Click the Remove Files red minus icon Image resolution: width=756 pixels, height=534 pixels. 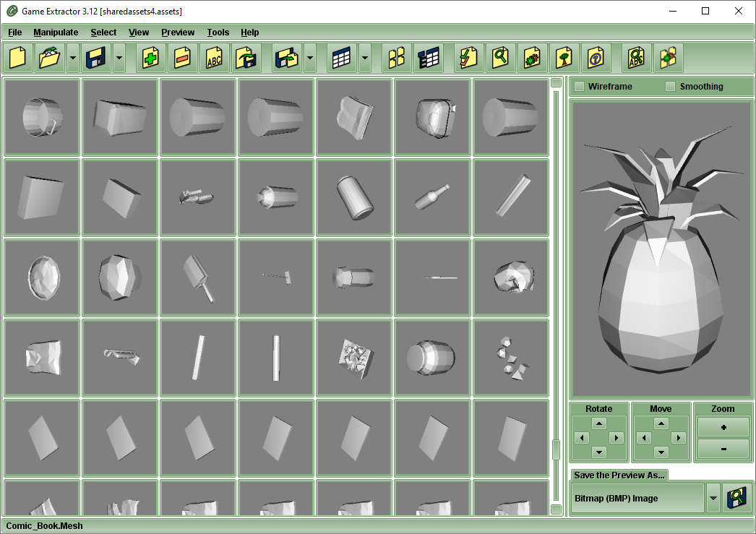182,58
